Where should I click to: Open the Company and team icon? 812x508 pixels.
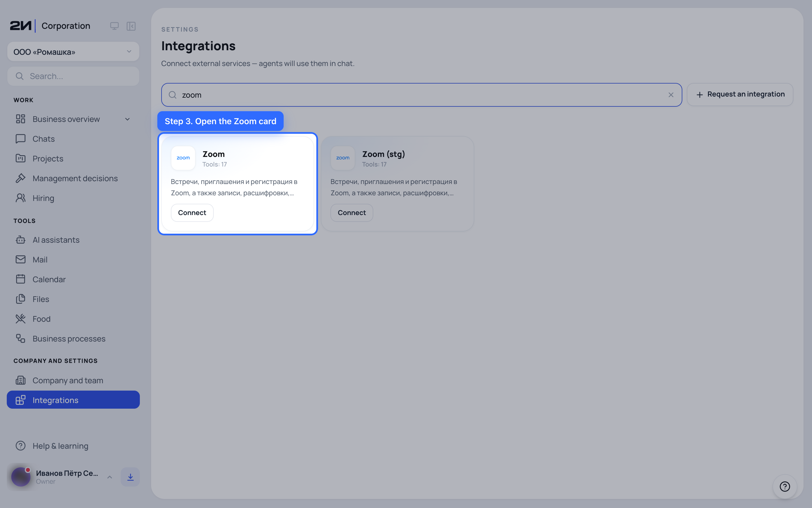coord(21,380)
